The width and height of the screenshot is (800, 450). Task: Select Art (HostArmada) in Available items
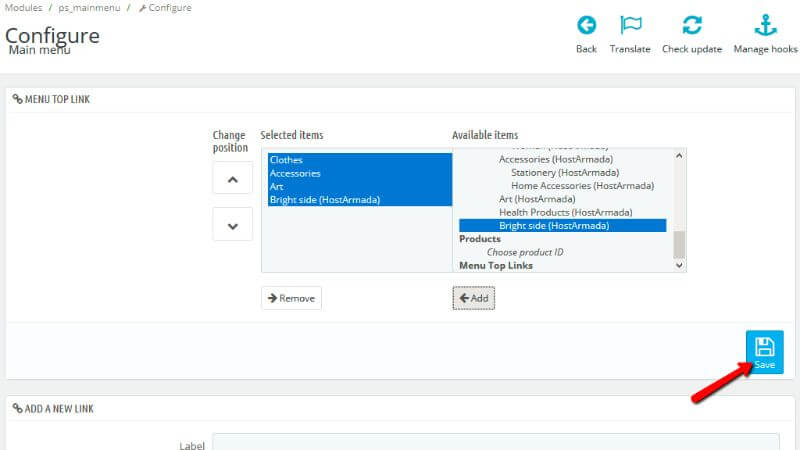pos(537,199)
